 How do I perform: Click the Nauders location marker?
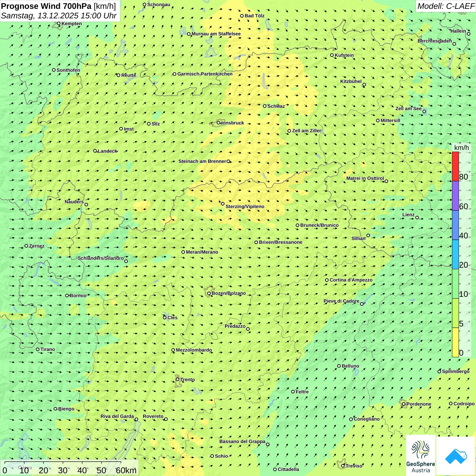(86, 204)
